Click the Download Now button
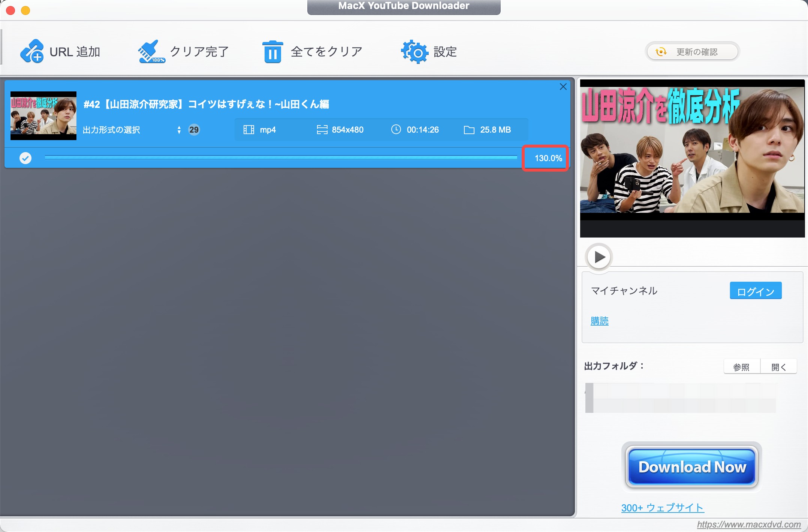This screenshot has width=808, height=532. click(692, 467)
